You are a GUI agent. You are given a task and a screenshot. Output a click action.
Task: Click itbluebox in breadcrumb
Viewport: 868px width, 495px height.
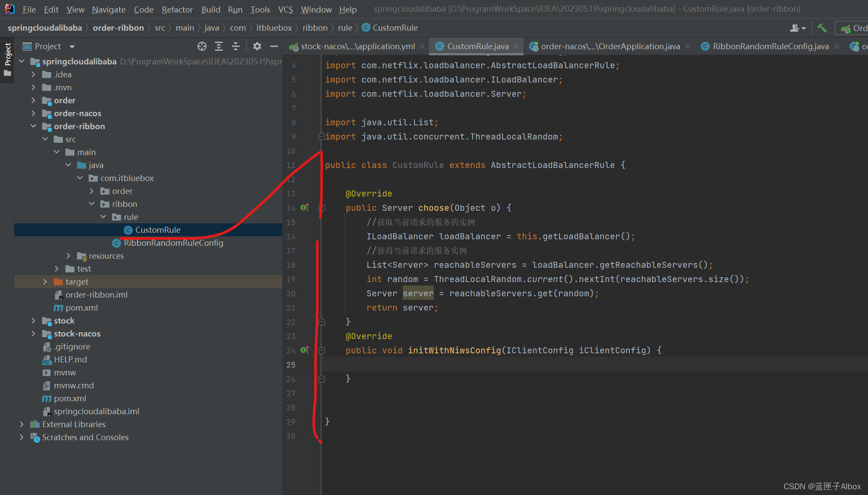[274, 28]
